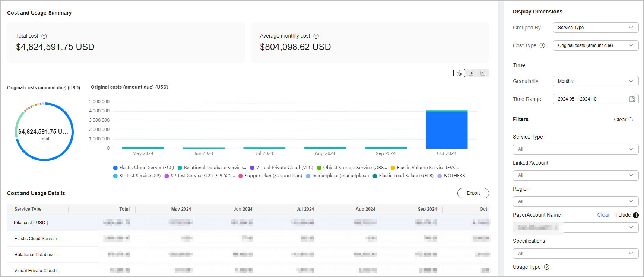
Task: Clear the PayerAccount Name filter
Action: (x=603, y=215)
